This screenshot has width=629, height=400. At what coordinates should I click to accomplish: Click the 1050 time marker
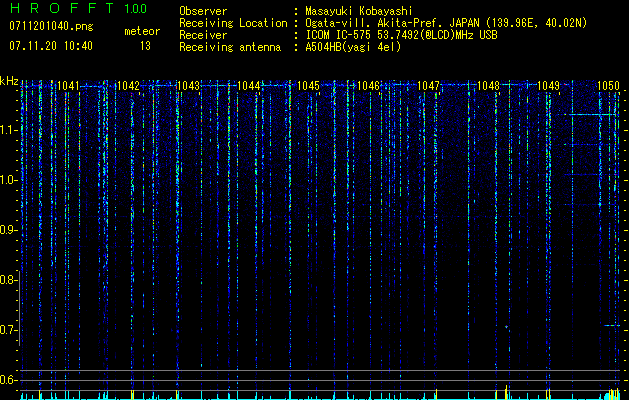pyautogui.click(x=609, y=85)
